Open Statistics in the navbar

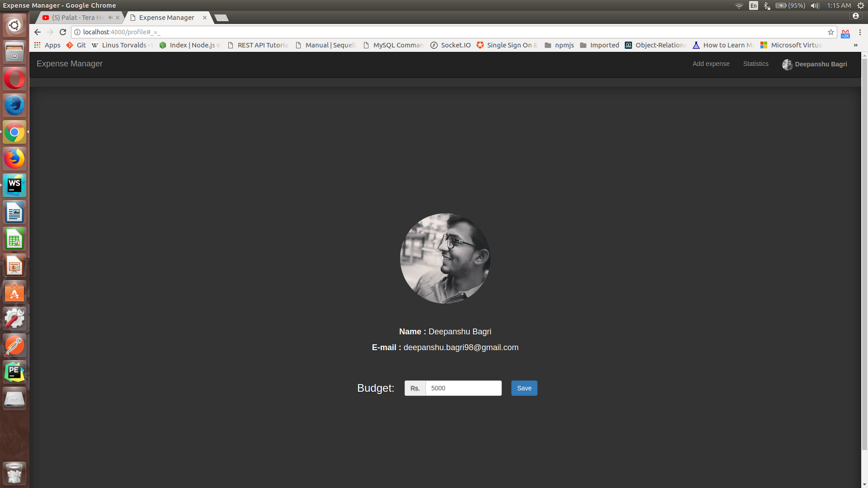coord(755,64)
